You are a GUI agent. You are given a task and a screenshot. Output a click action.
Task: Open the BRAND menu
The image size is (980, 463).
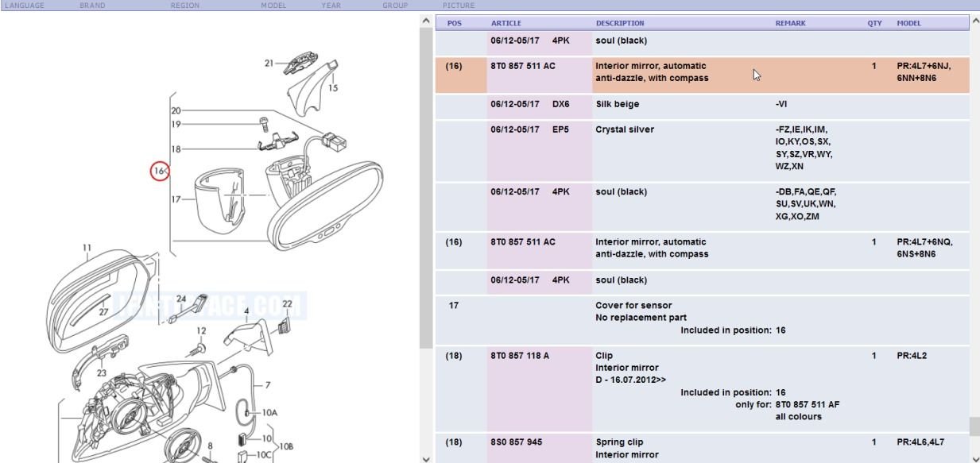92,6
